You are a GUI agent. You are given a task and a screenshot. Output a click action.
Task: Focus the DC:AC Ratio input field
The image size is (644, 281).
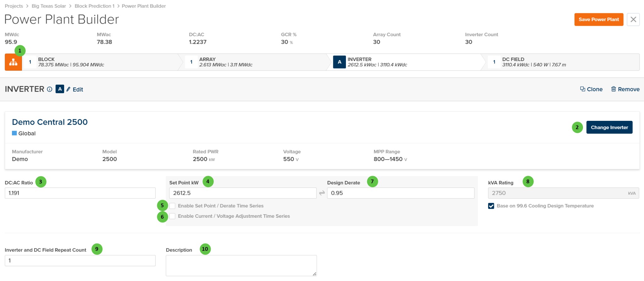(x=80, y=193)
